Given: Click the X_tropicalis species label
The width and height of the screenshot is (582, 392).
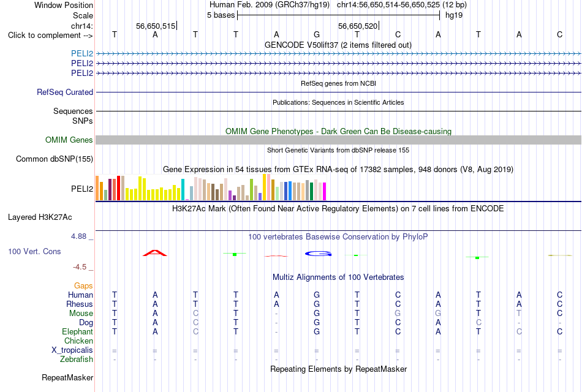Looking at the screenshot, I should (72, 350).
